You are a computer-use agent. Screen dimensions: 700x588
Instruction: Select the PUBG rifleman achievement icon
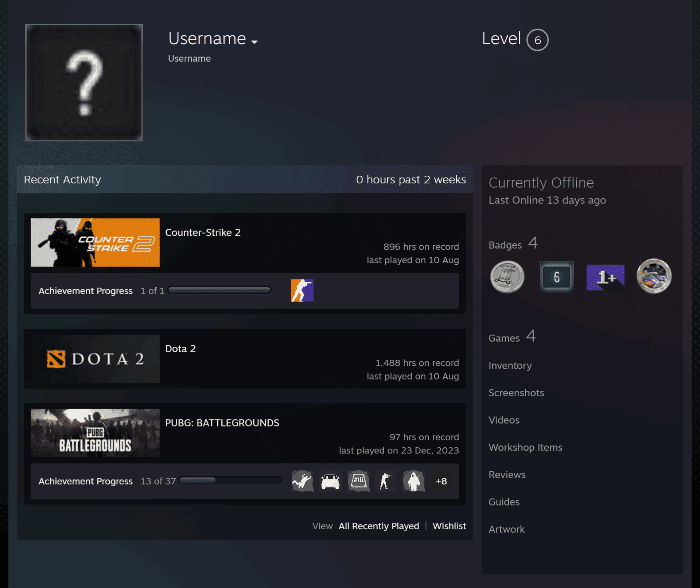click(x=386, y=481)
